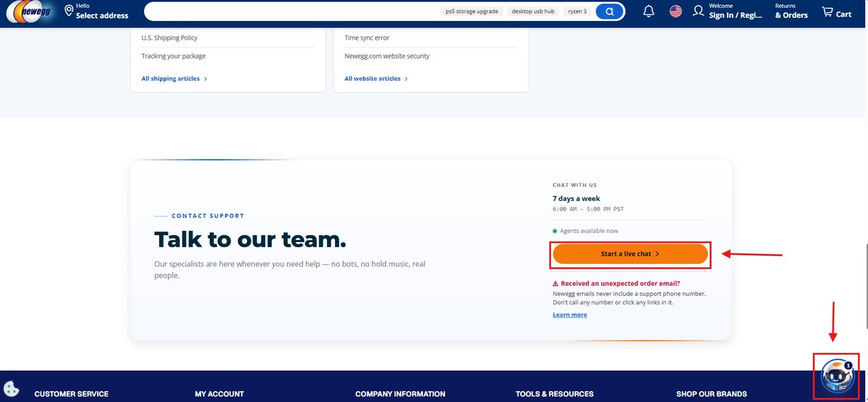The height and width of the screenshot is (402, 868).
Task: Choose 'ps5 storage upgrade' search suggestion
Action: [x=472, y=12]
